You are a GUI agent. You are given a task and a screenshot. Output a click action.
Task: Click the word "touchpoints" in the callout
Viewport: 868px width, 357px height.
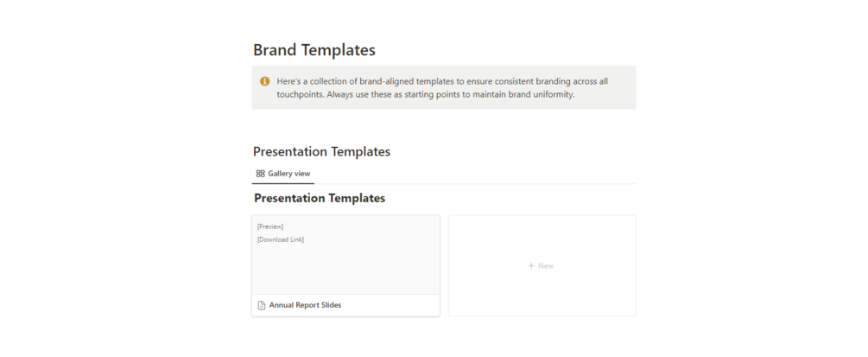[x=301, y=94]
